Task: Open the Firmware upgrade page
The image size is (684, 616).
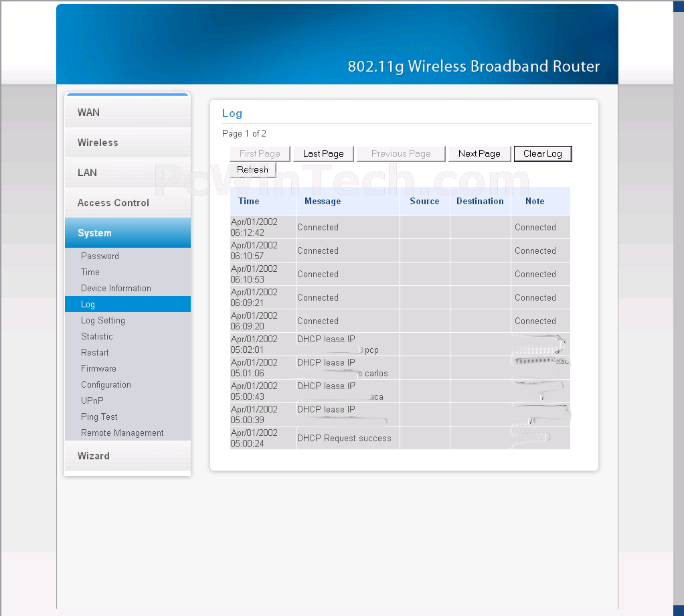Action: (98, 368)
